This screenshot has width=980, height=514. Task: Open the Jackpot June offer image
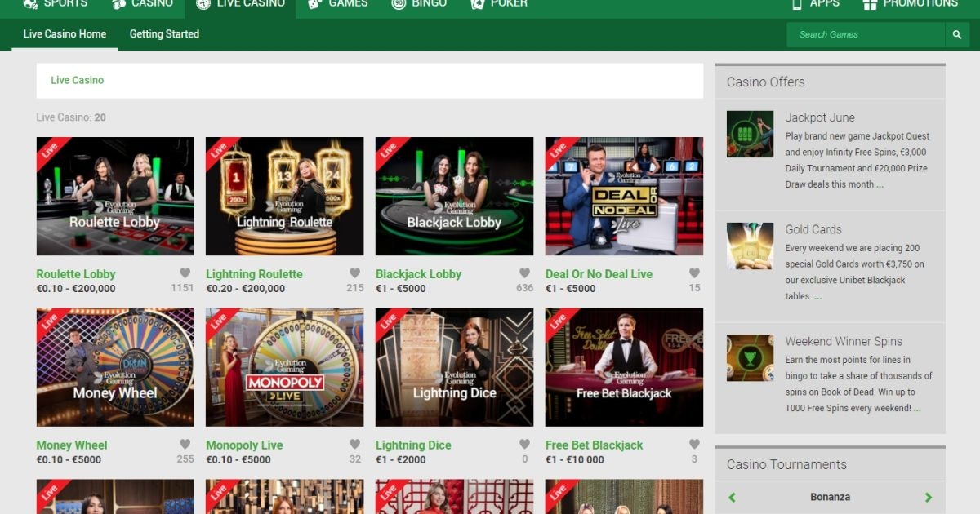click(x=750, y=134)
